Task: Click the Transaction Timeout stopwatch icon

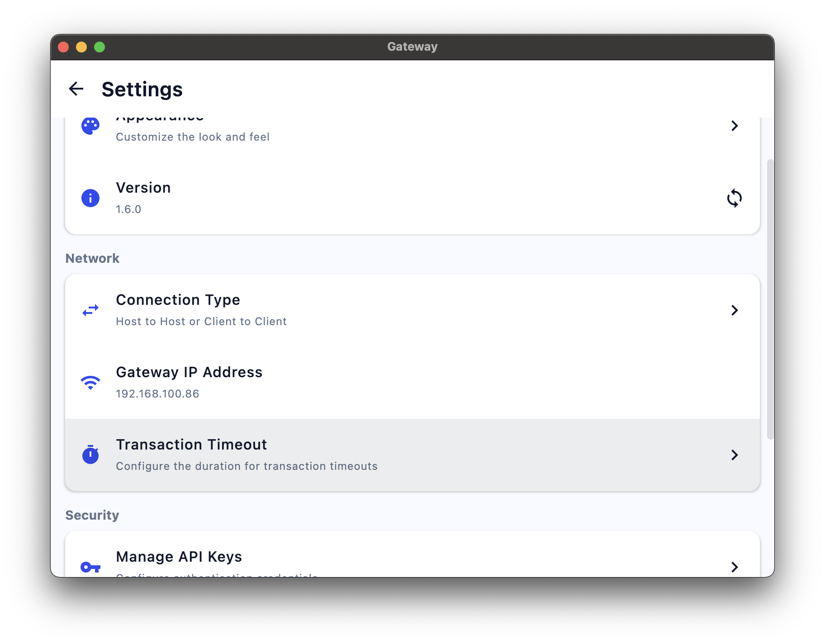Action: 90,455
